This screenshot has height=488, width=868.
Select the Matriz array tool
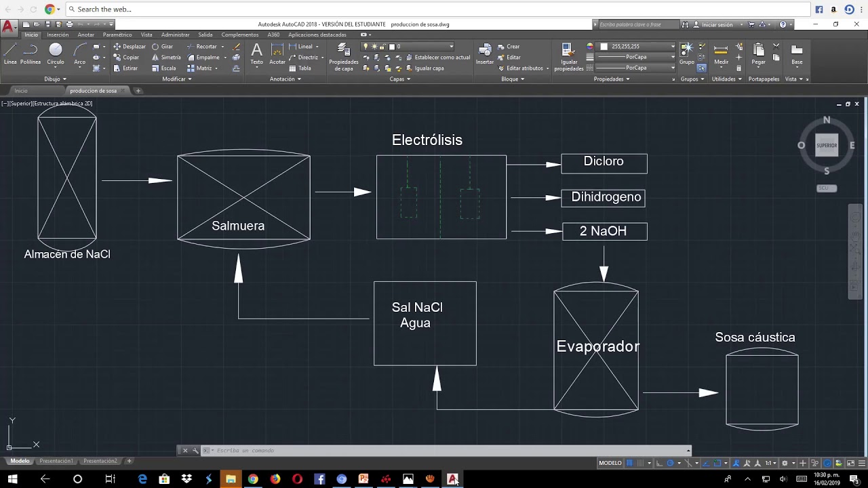200,68
